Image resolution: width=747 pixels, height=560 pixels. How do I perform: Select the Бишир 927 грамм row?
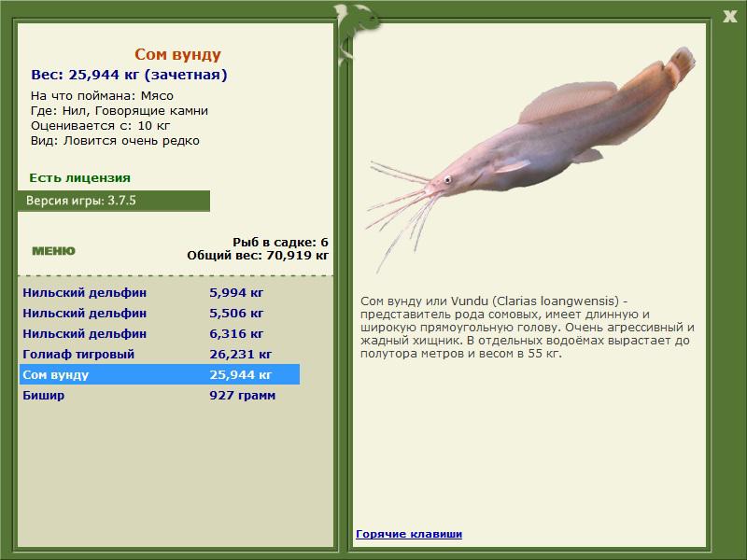tap(160, 395)
